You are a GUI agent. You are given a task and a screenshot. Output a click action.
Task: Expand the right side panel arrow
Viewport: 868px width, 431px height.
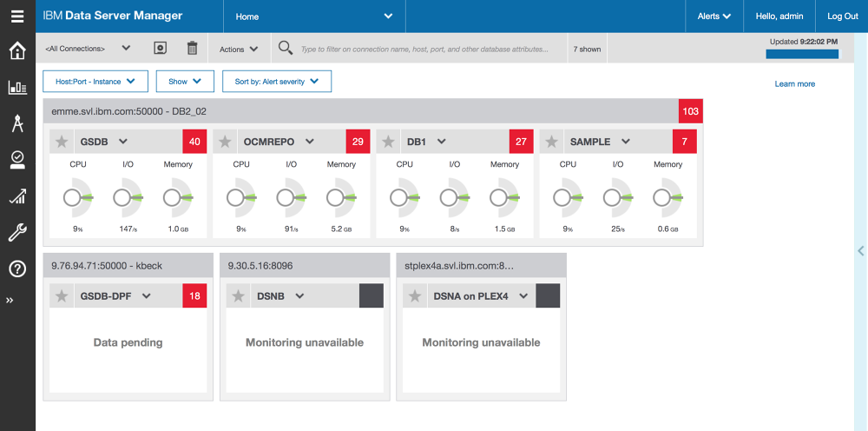(x=861, y=250)
